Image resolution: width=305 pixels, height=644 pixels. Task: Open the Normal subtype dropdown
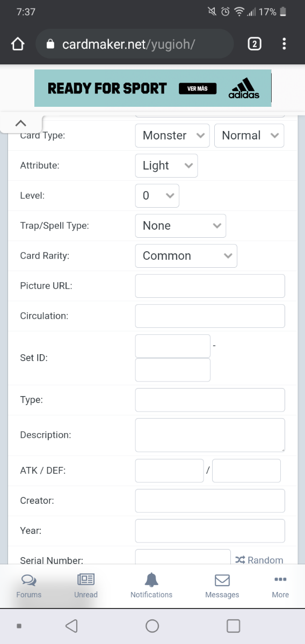tap(249, 135)
